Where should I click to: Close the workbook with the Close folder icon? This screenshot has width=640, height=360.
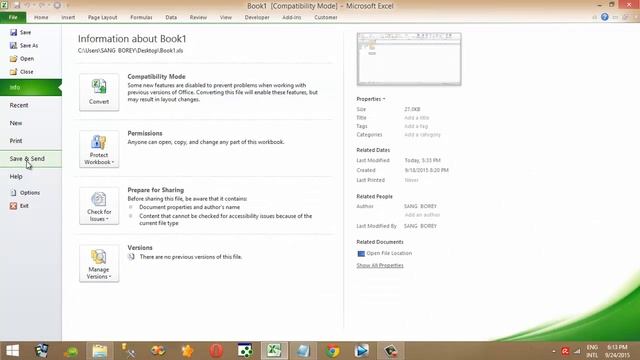point(13,72)
